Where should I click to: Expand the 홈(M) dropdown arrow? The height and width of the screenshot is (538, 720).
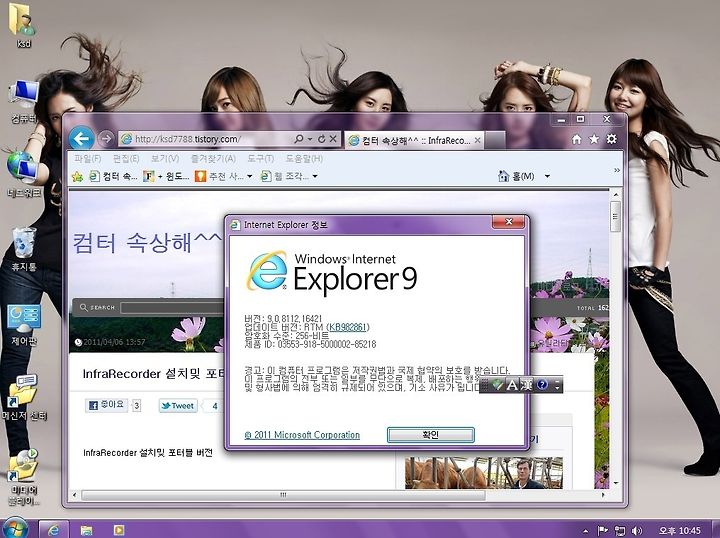click(x=547, y=176)
